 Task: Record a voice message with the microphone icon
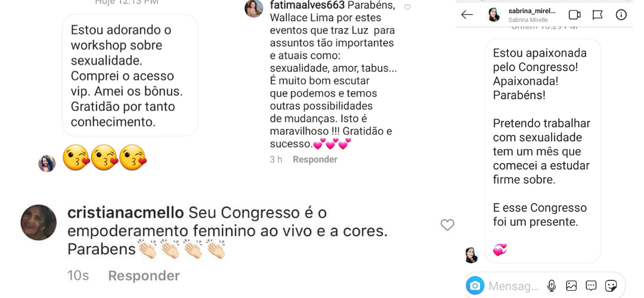pyautogui.click(x=552, y=285)
